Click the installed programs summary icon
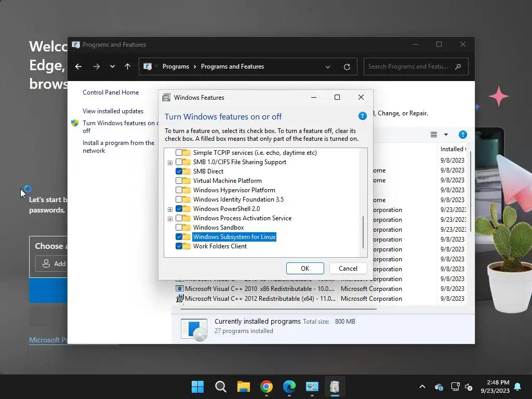532x399 pixels. click(x=194, y=329)
